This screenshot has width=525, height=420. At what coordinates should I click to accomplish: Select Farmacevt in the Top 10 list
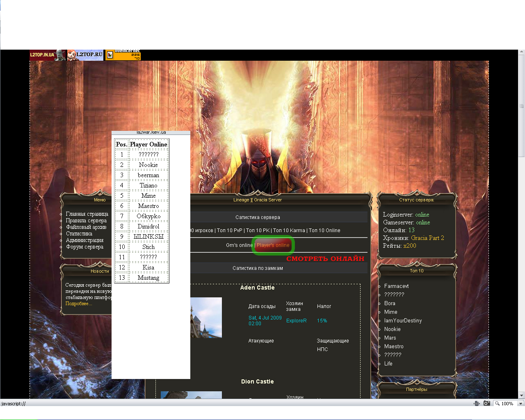[x=396, y=286]
